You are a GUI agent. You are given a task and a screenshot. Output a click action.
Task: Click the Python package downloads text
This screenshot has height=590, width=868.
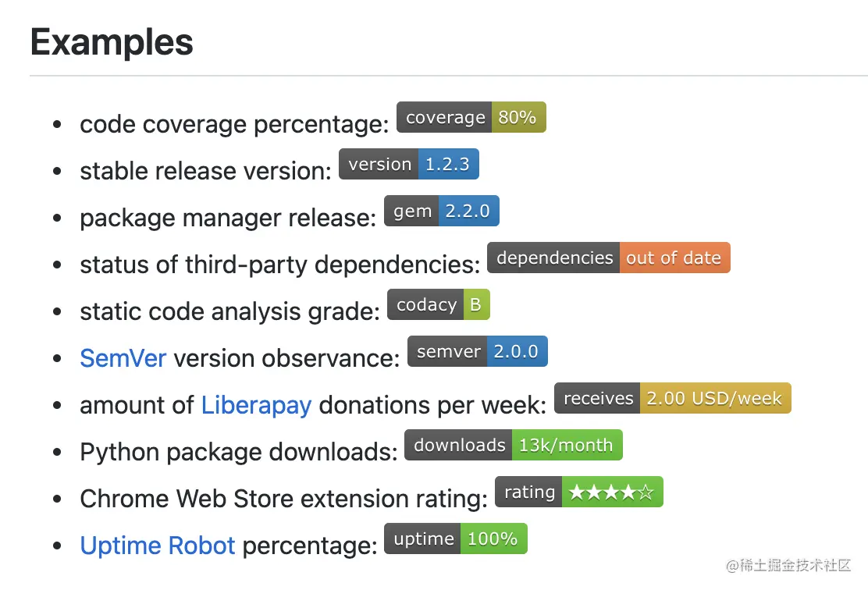coord(238,452)
